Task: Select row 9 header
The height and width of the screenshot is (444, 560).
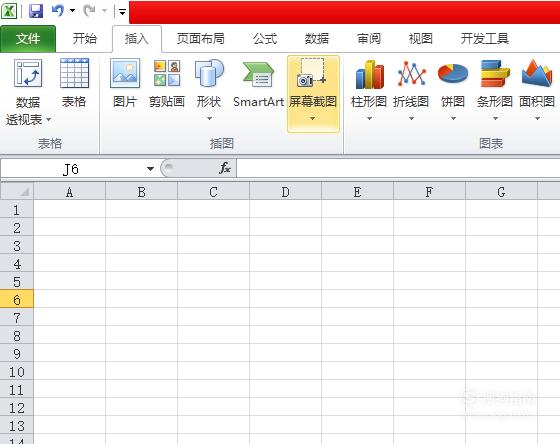Action: point(17,354)
